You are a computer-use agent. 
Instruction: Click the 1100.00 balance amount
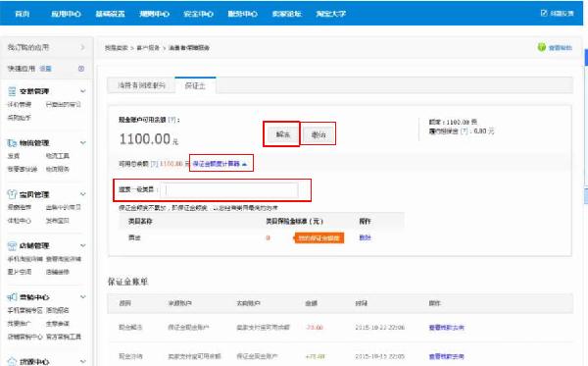click(145, 139)
